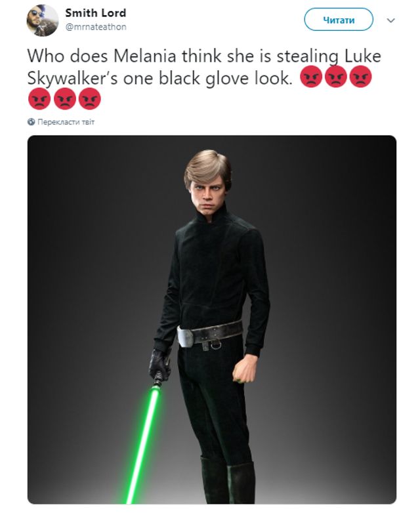Screen dimensions: 420x513
Task: Open the tweet options chevron menu
Action: pyautogui.click(x=390, y=20)
